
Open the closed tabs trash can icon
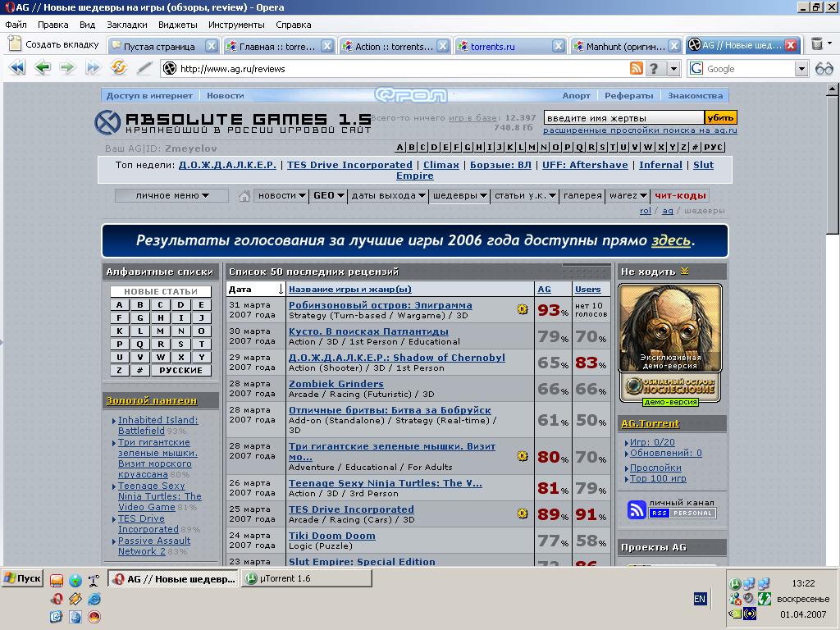(x=817, y=44)
